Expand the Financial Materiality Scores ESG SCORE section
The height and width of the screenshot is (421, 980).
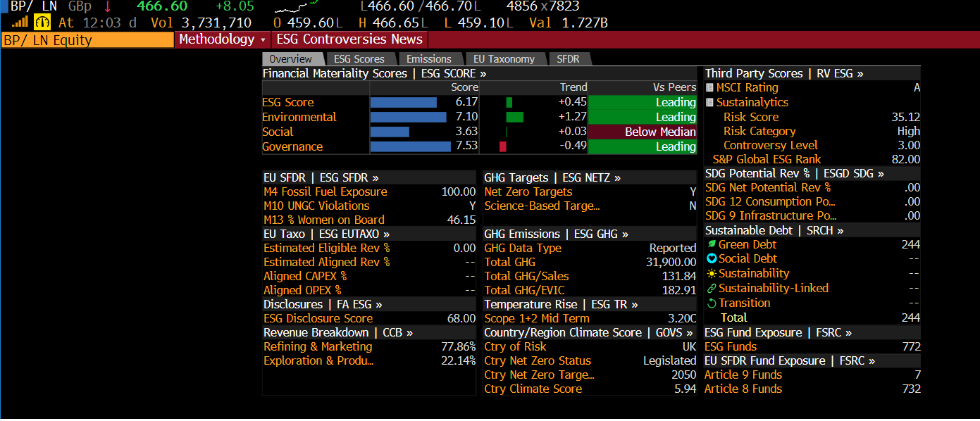coord(374,73)
